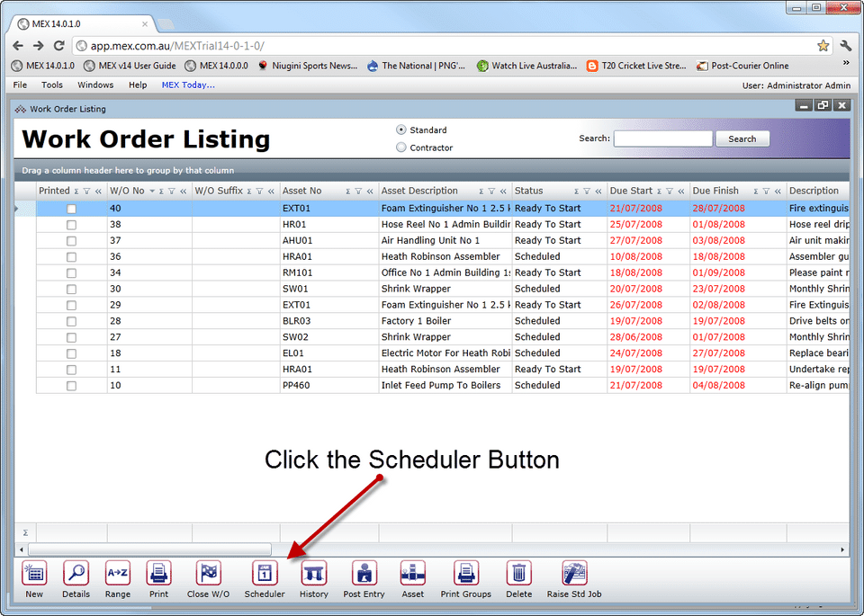Open a new browser tab
Image resolution: width=864 pixels, height=616 pixels.
point(166,24)
